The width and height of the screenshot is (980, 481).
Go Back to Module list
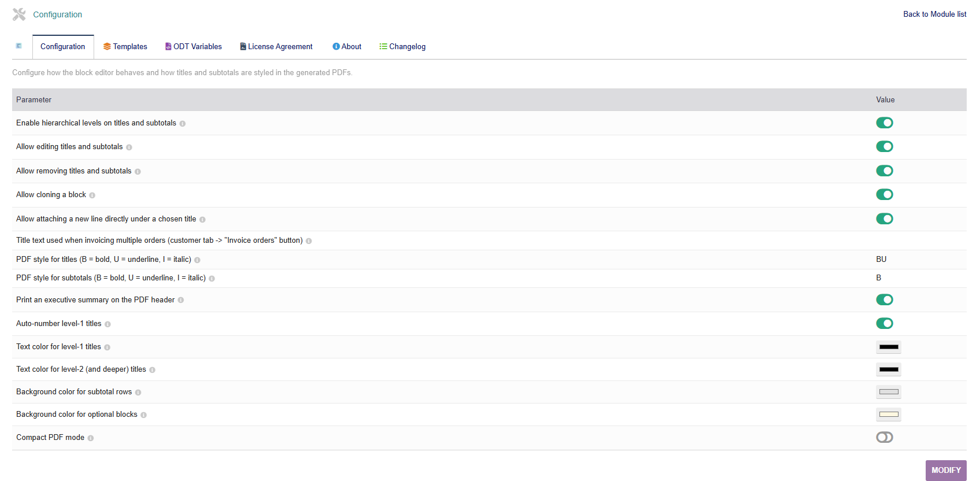[934, 14]
